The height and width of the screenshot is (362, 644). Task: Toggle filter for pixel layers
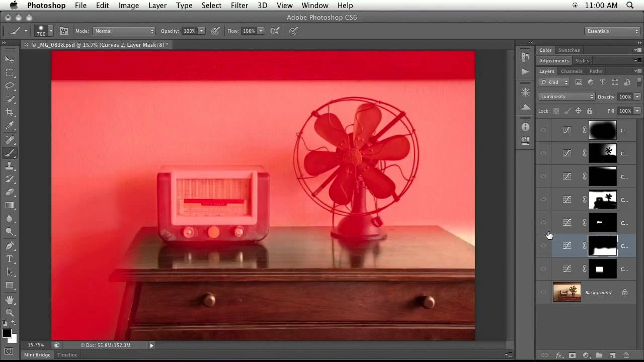coord(579,82)
